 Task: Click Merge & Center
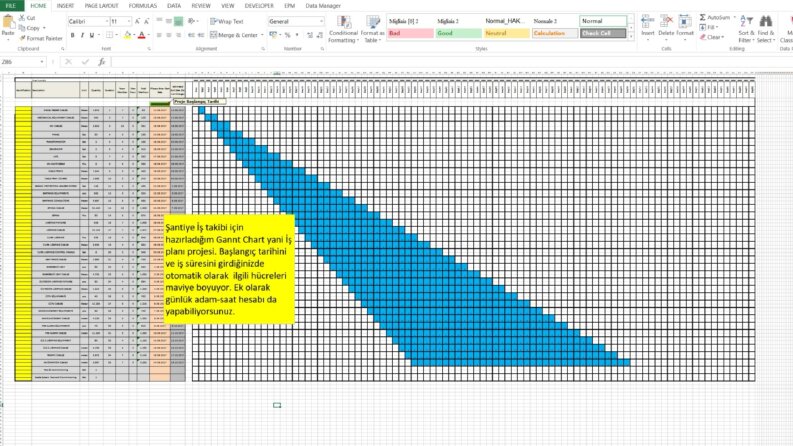tap(234, 35)
